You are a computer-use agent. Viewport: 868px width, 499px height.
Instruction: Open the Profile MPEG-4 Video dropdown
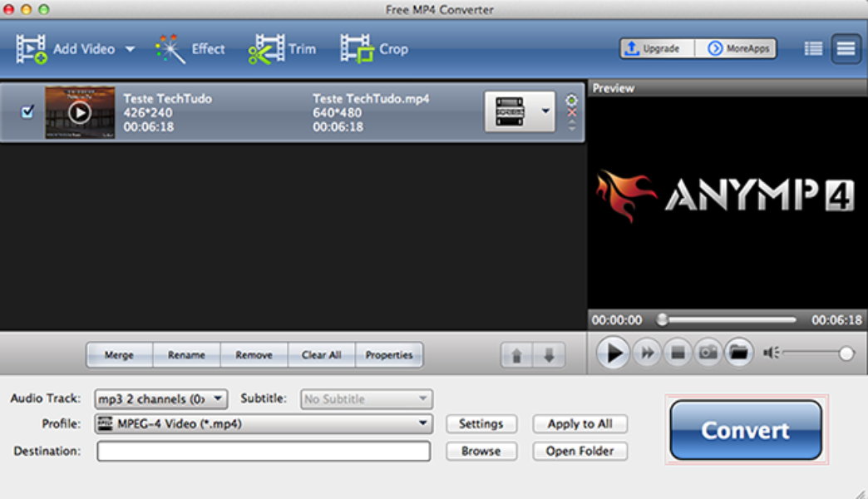click(264, 424)
